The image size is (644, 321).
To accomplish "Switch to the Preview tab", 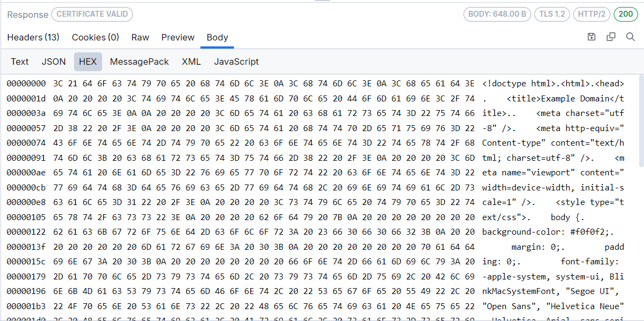I will click(x=178, y=37).
